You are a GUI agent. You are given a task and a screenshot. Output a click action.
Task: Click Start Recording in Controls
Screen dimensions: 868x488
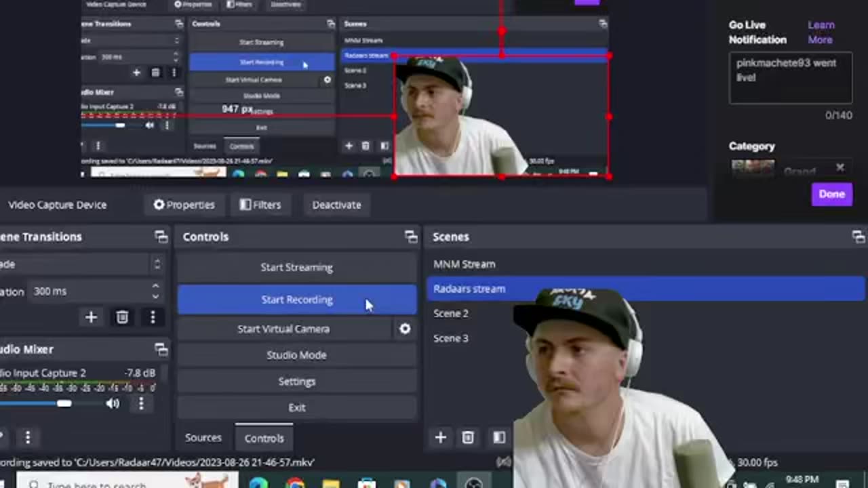coord(297,300)
